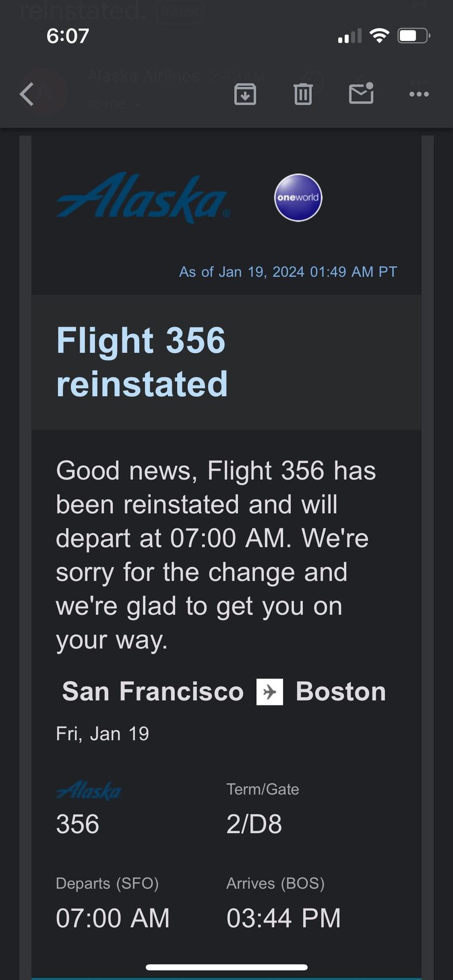
Task: Open the three-dot more options menu
Action: click(x=419, y=94)
